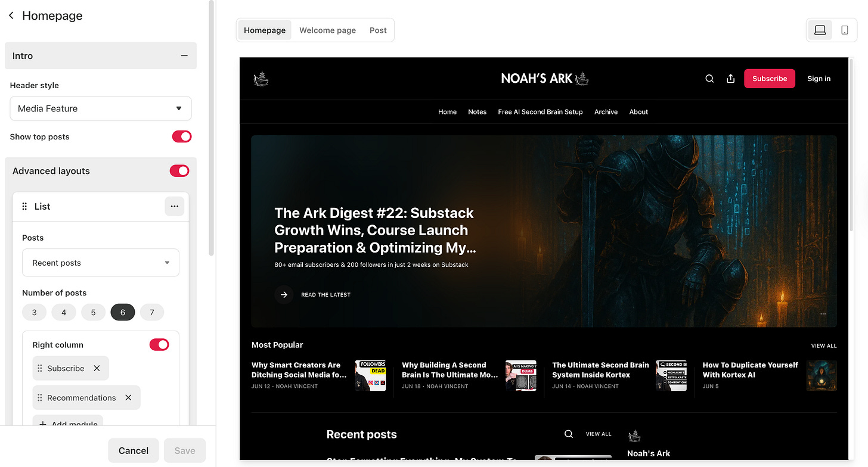Image resolution: width=868 pixels, height=467 pixels.
Task: Open the Header style Media Feature dropdown
Action: (101, 108)
